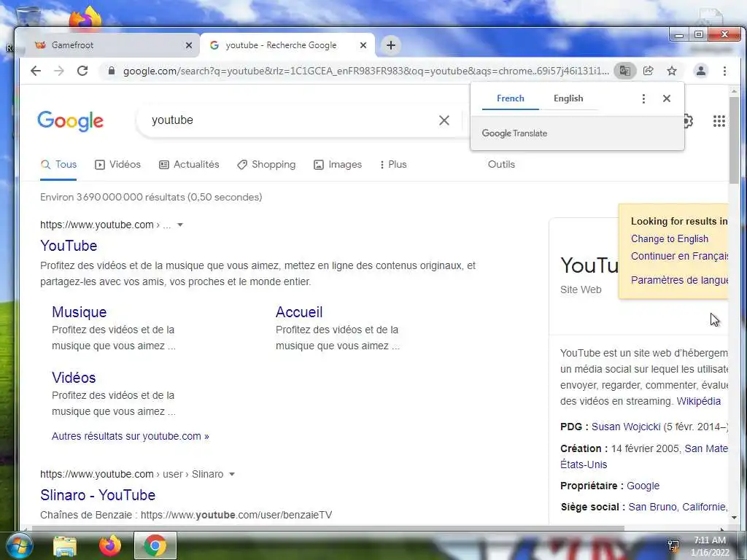Click Autres résultats sur youtube.com
Viewport: 747px width, 560px height.
pos(131,436)
